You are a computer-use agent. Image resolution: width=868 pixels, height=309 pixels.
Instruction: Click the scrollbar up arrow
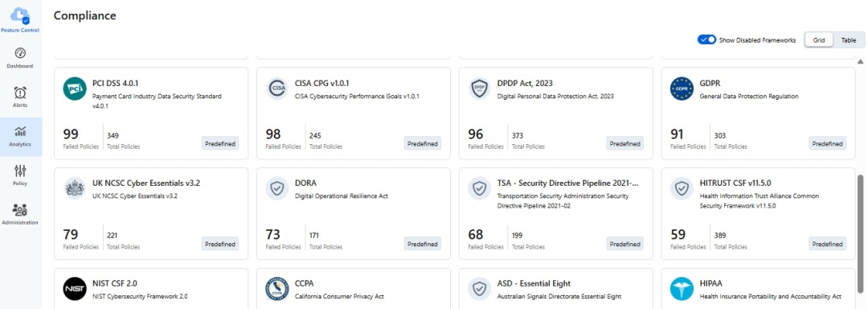(860, 61)
